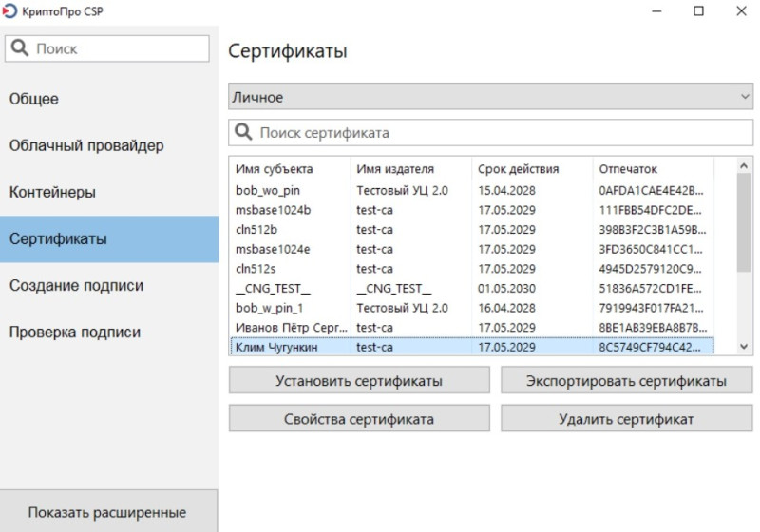Select the Иванов Пётр Серг... certificate row
This screenshot has height=532, width=760.
click(472, 328)
